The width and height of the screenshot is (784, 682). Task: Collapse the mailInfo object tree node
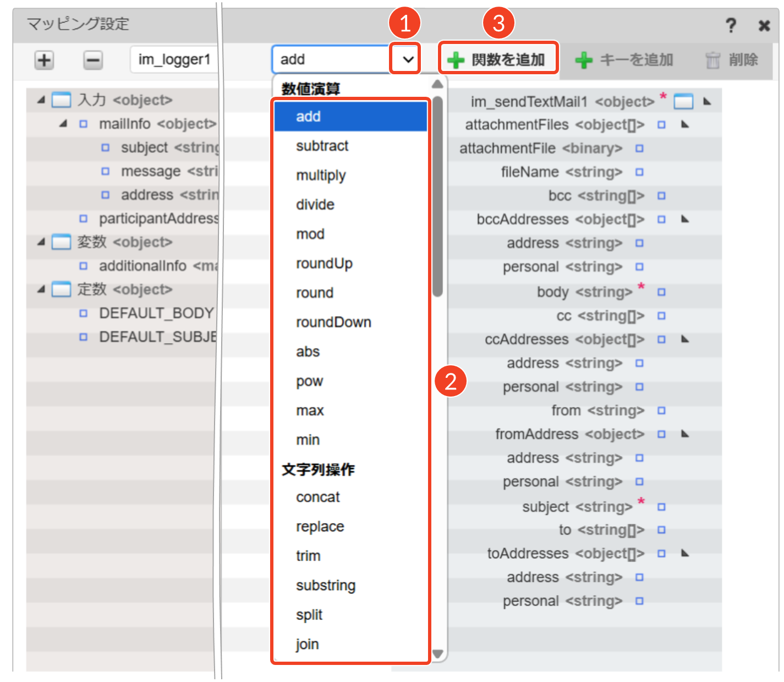[x=63, y=124]
